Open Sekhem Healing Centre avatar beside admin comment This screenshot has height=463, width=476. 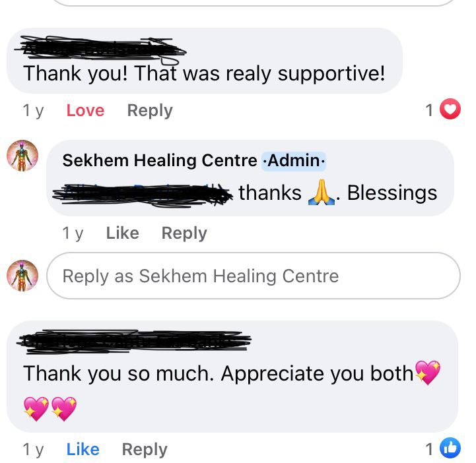(22, 156)
